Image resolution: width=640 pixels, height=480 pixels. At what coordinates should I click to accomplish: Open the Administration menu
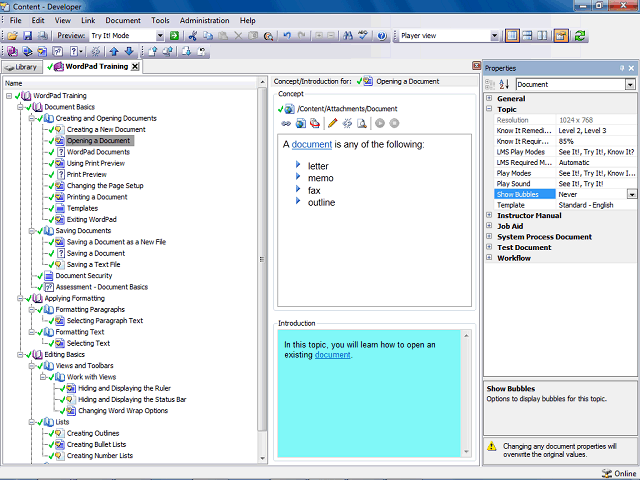tap(204, 20)
